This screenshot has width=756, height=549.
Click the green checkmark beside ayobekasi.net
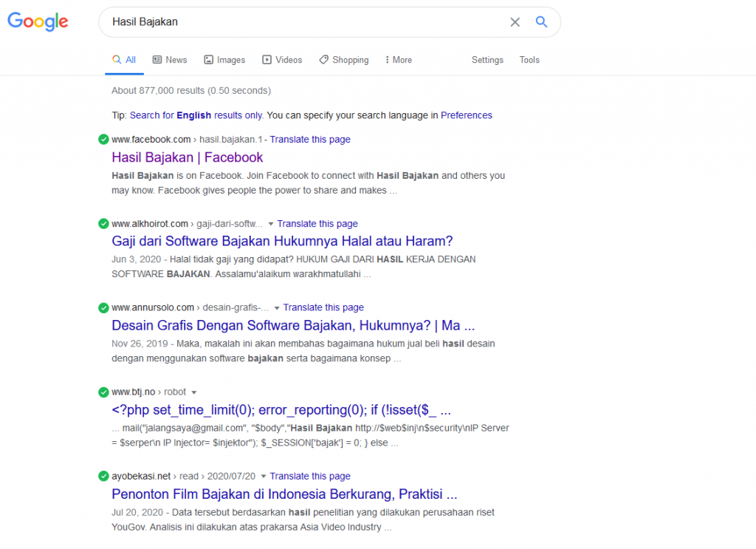click(103, 476)
